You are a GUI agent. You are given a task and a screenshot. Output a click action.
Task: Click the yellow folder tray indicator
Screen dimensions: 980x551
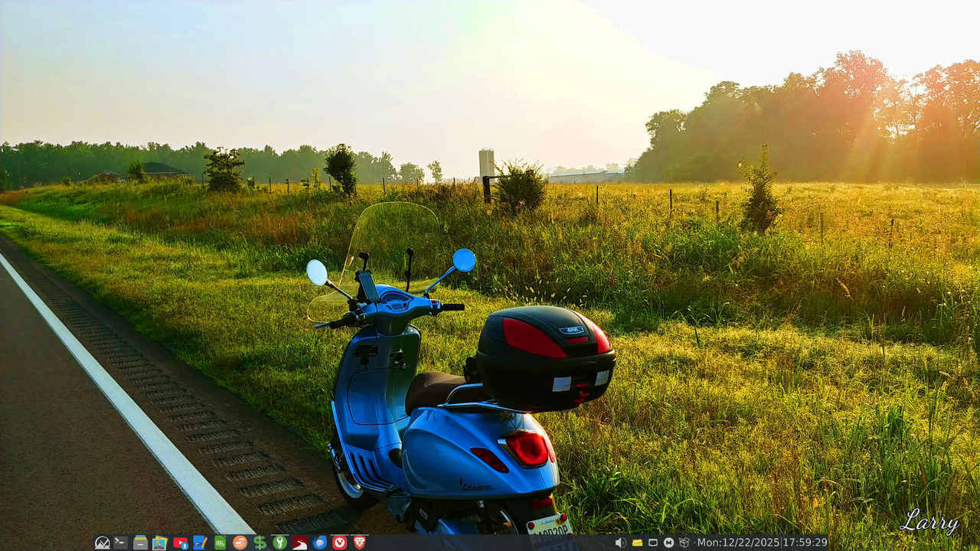coord(637,542)
